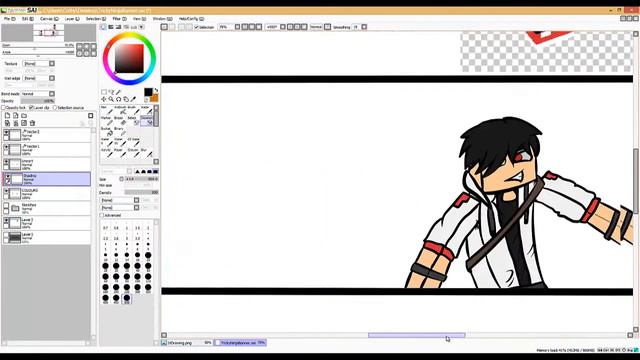
Task: Choose the Water brush tool
Action: pyautogui.click(x=146, y=110)
